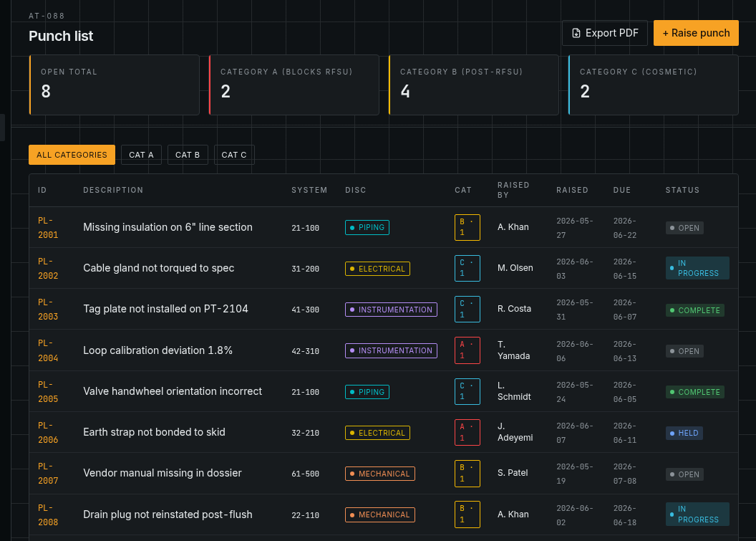This screenshot has width=756, height=541.
Task: Open the Category A blocks RFSU card
Action: coord(294,85)
